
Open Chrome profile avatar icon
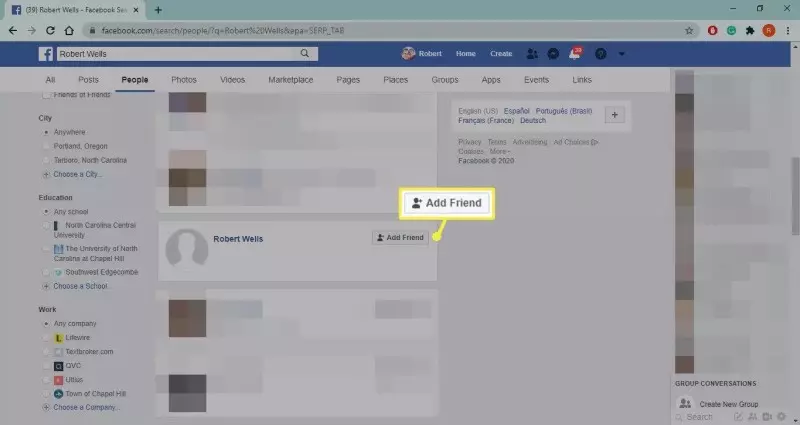tap(769, 31)
